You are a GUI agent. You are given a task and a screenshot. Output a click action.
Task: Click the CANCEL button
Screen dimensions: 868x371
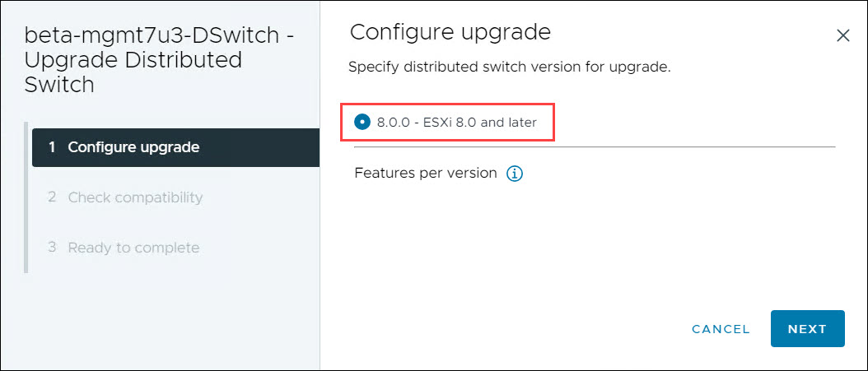pos(721,330)
